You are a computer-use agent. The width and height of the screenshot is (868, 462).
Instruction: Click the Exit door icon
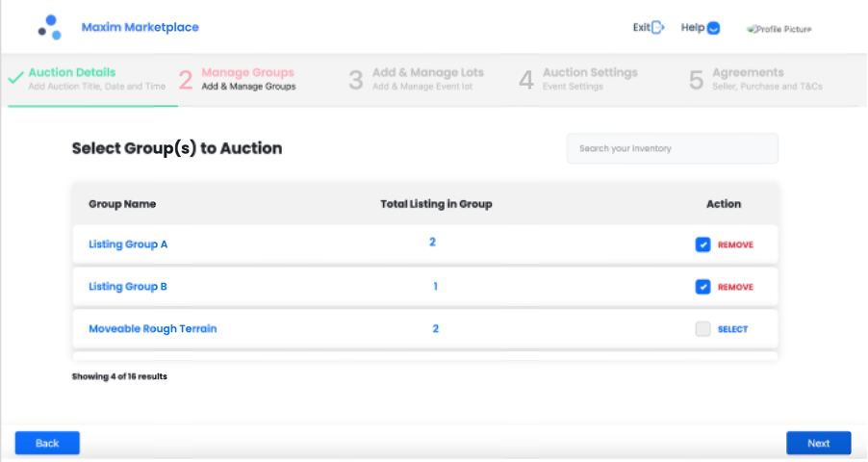click(x=658, y=28)
